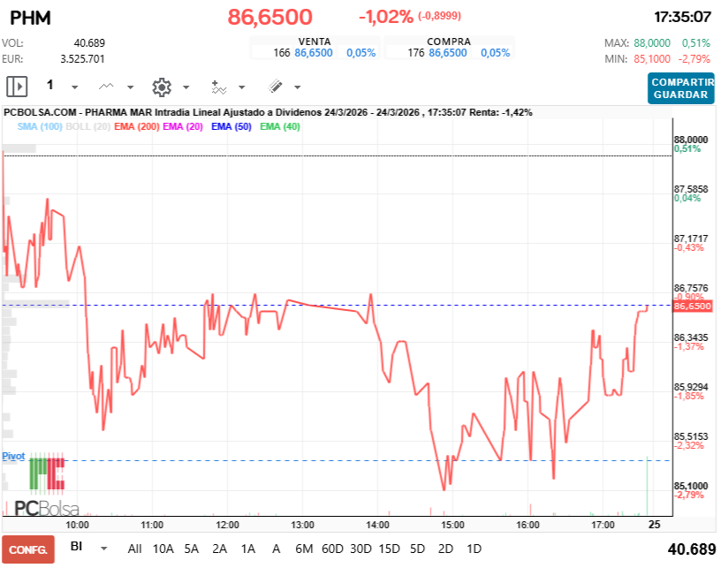Click the 17:35:07 clock time

click(682, 17)
